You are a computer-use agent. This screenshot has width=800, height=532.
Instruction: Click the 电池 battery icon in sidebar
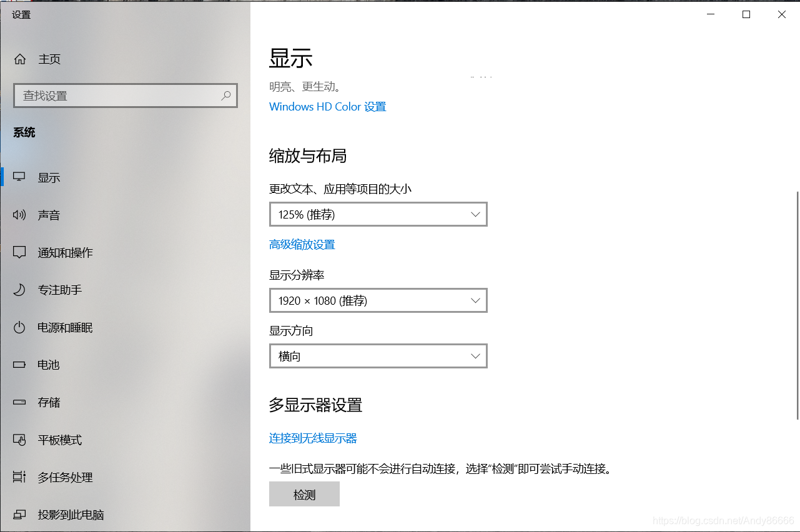coord(20,365)
